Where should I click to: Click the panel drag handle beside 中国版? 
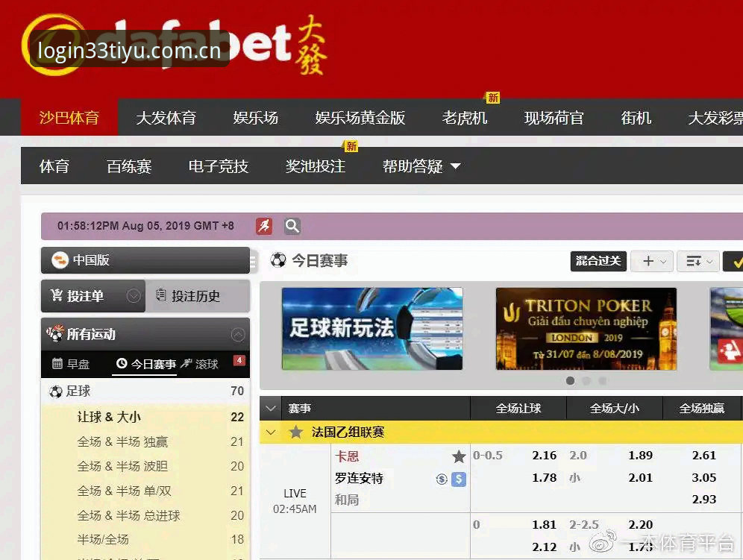point(253,262)
